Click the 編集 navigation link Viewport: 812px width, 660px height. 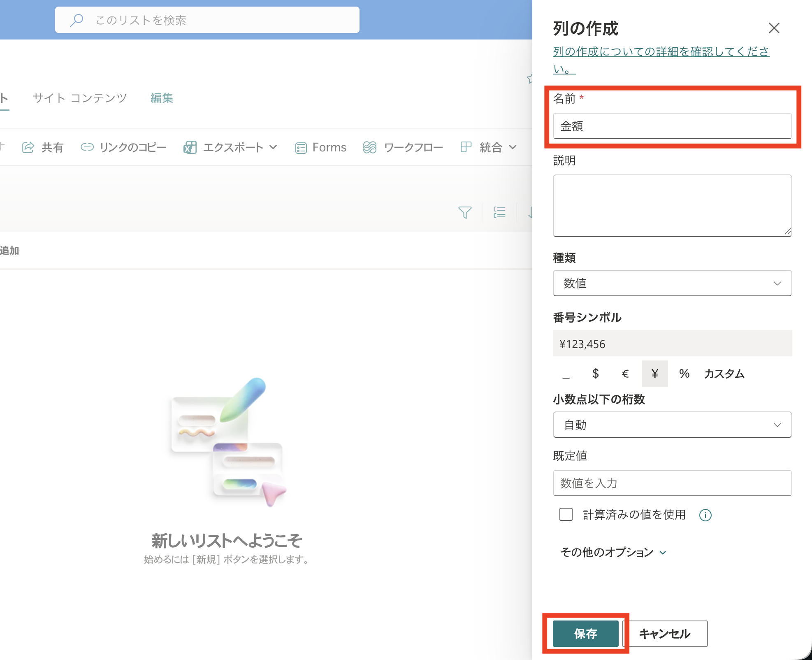[162, 98]
